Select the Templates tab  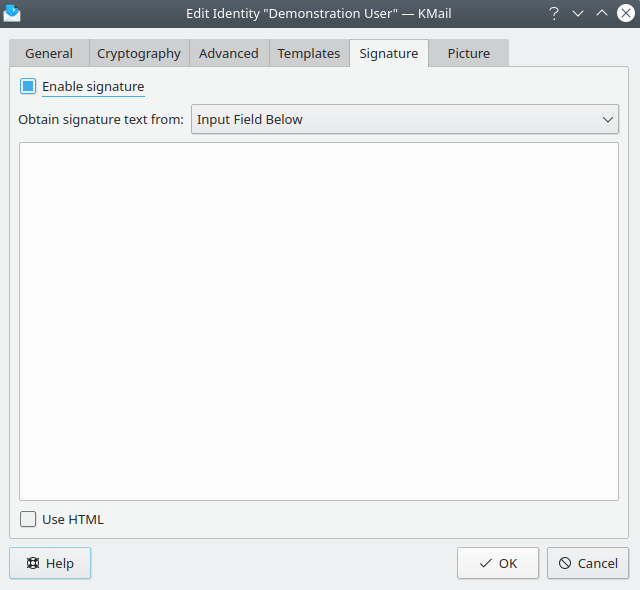(309, 54)
